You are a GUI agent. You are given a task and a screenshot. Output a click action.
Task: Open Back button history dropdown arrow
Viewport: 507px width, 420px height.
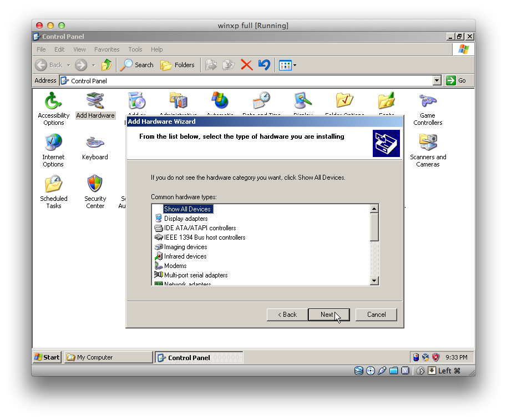click(69, 65)
